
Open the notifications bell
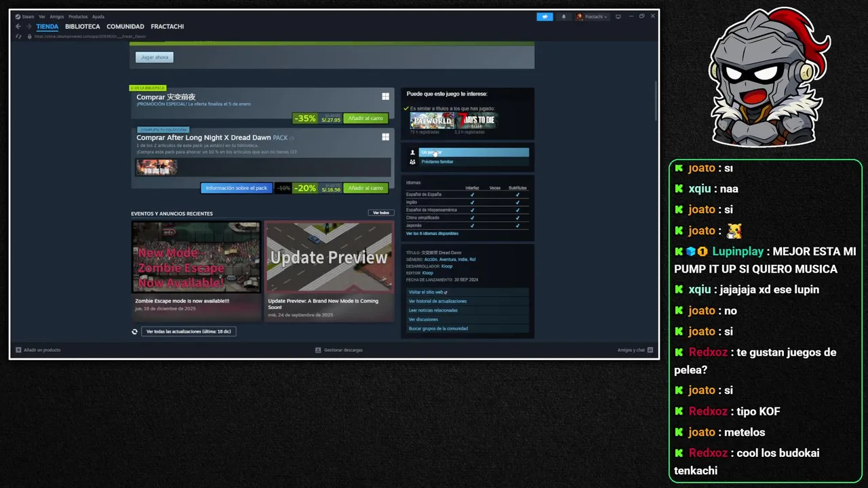coord(564,17)
